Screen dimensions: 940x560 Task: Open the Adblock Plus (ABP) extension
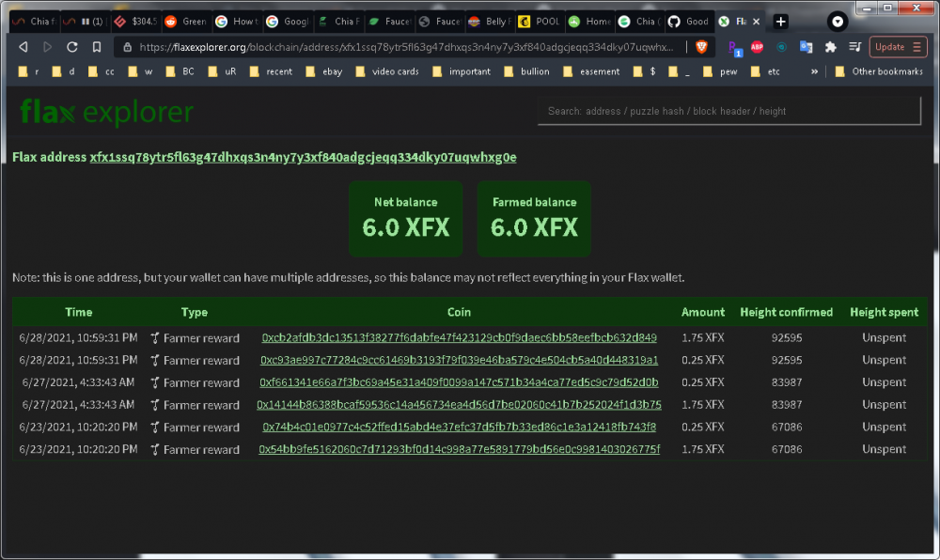coord(757,47)
